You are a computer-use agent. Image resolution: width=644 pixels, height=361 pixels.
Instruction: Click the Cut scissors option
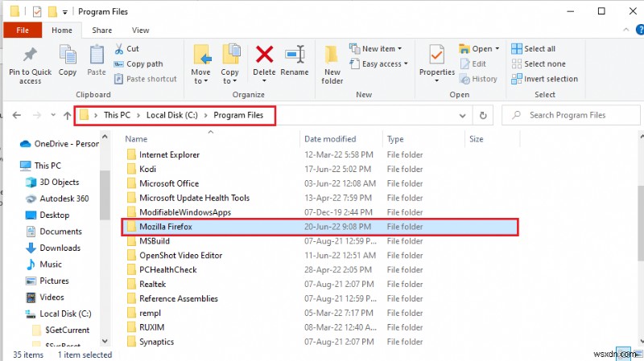click(x=127, y=49)
